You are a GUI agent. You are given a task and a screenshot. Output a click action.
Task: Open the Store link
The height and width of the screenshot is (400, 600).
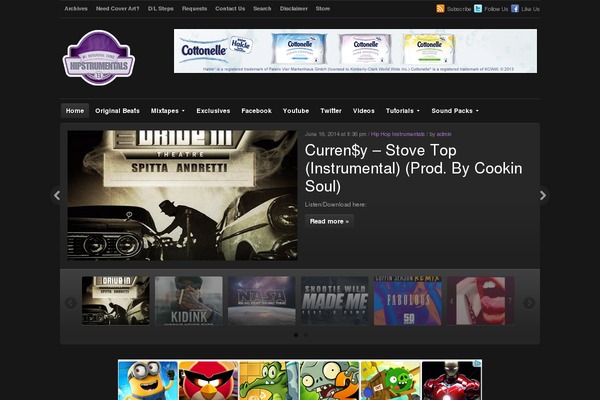(323, 8)
